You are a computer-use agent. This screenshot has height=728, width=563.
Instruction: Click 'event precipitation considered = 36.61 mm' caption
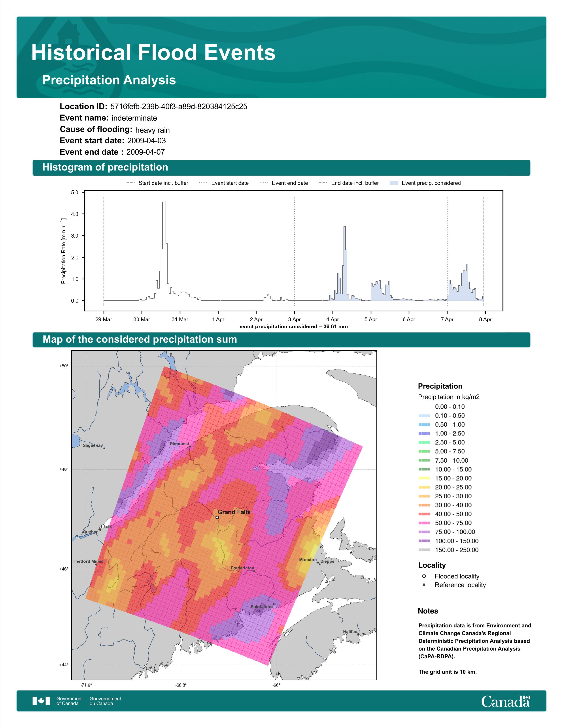click(294, 327)
